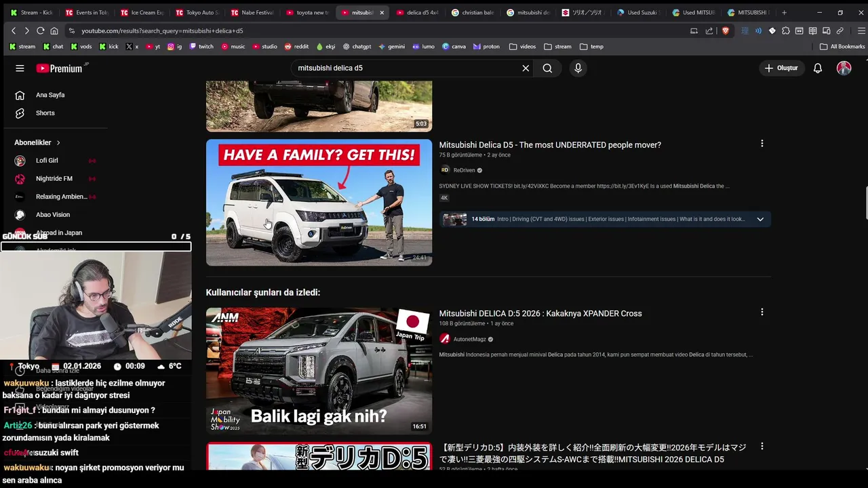Open a new browser tab
The image size is (868, 488).
tap(785, 12)
